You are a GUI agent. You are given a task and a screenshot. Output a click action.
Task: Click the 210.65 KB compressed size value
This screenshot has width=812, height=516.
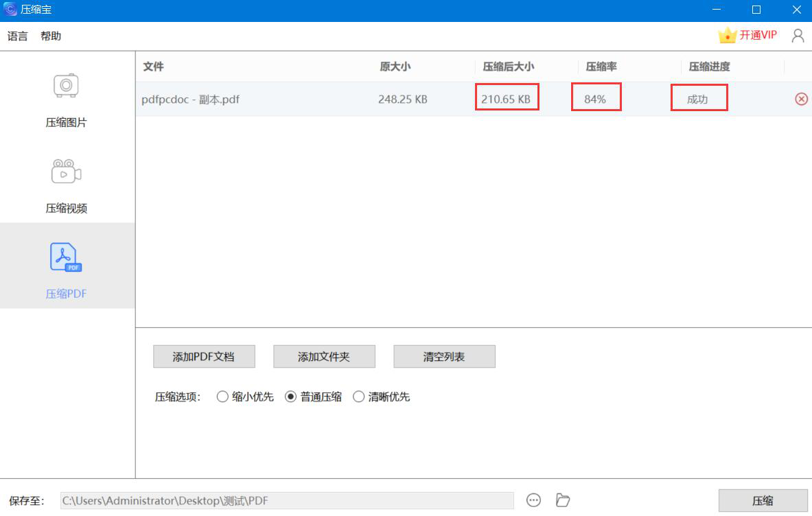[506, 99]
